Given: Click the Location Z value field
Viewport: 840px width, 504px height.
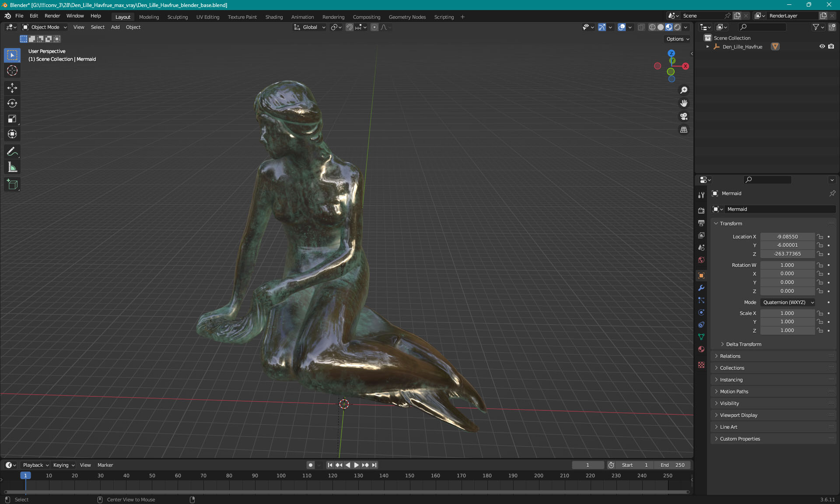Looking at the screenshot, I should click(787, 254).
